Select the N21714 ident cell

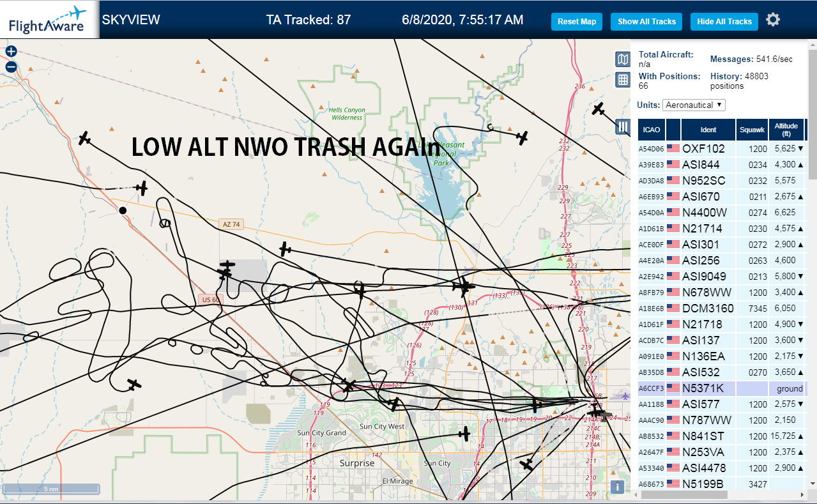pos(708,228)
